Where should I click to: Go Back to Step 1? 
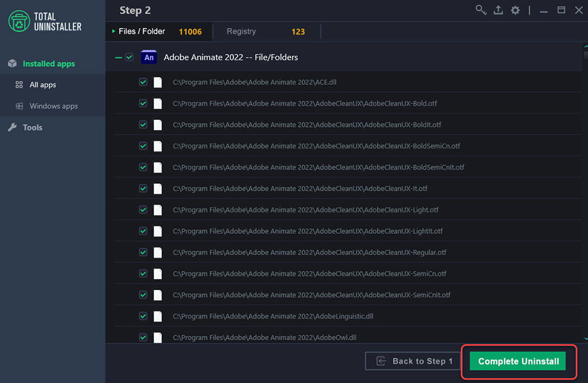[x=412, y=361]
